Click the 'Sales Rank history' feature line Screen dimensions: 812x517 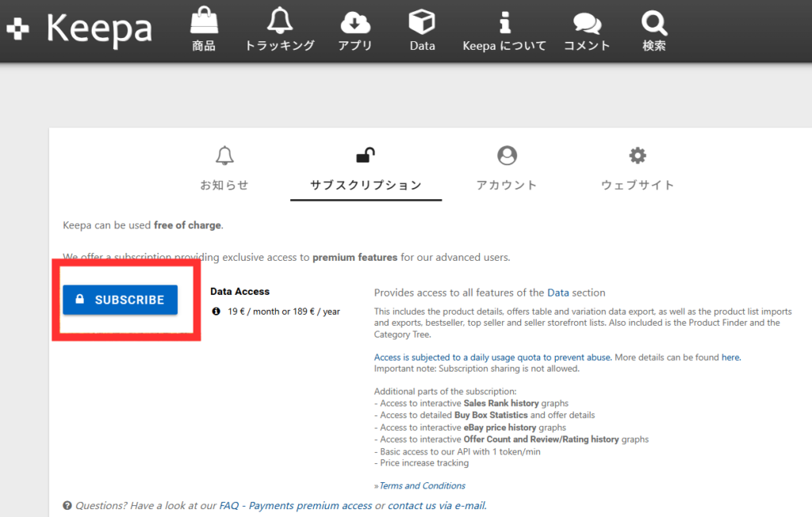tap(471, 403)
